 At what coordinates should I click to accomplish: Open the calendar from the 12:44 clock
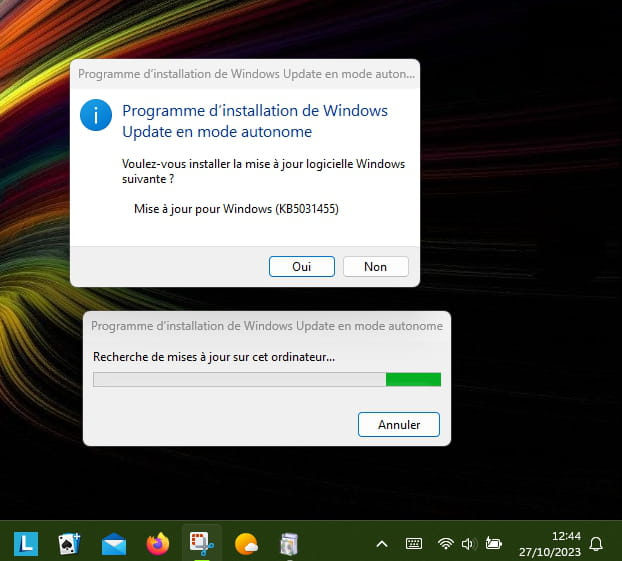coord(550,544)
